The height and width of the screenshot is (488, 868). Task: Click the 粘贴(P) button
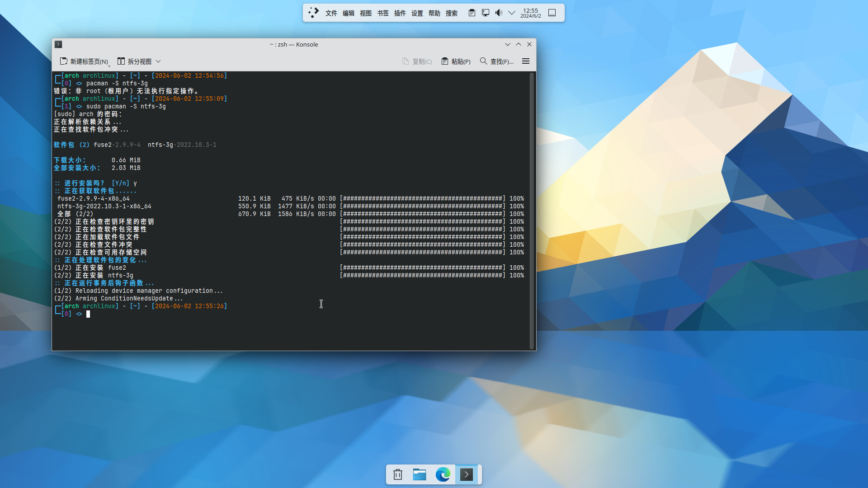coord(456,61)
